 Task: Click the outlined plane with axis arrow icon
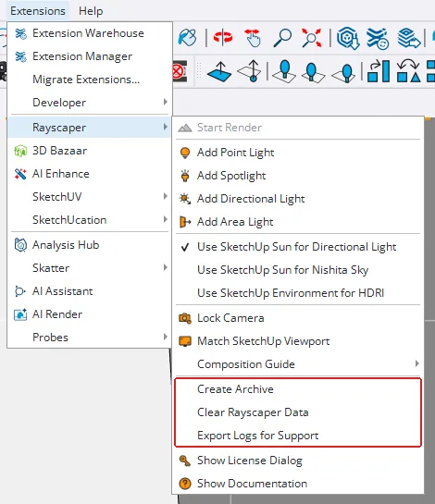tap(250, 70)
